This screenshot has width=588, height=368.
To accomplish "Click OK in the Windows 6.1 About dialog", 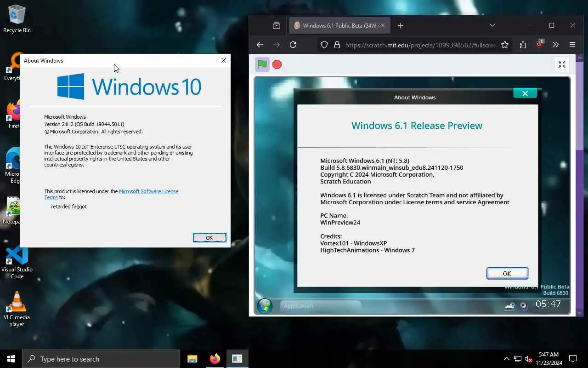I will [x=507, y=273].
